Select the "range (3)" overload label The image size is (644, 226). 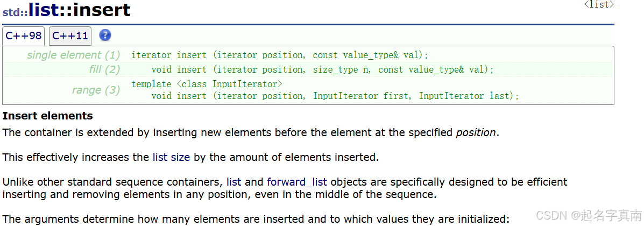click(x=96, y=90)
